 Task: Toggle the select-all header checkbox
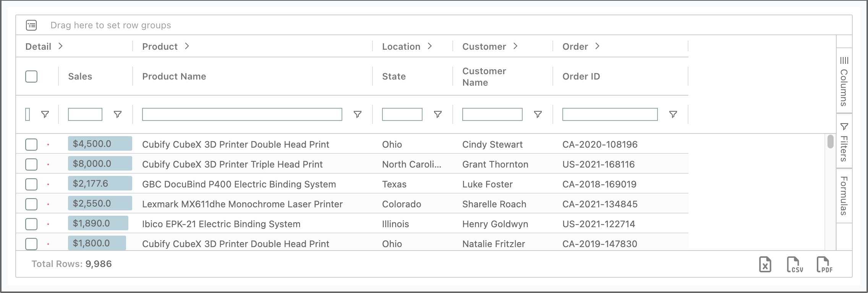point(31,77)
